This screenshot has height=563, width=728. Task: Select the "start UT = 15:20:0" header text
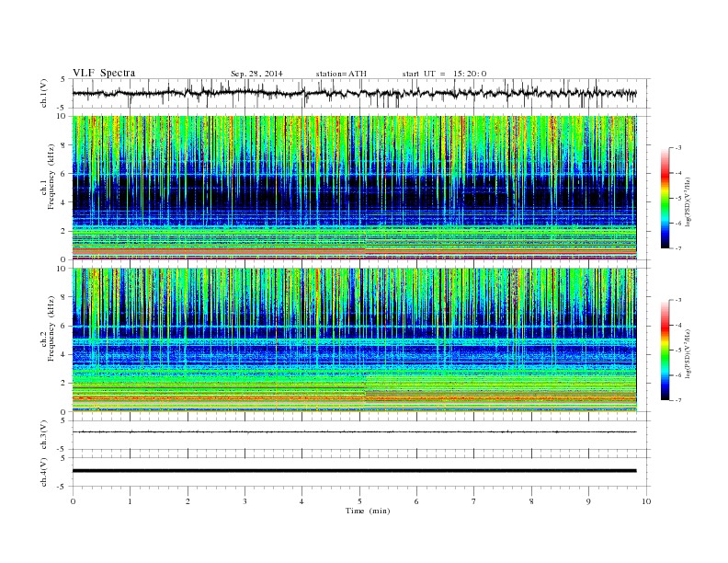click(x=444, y=74)
